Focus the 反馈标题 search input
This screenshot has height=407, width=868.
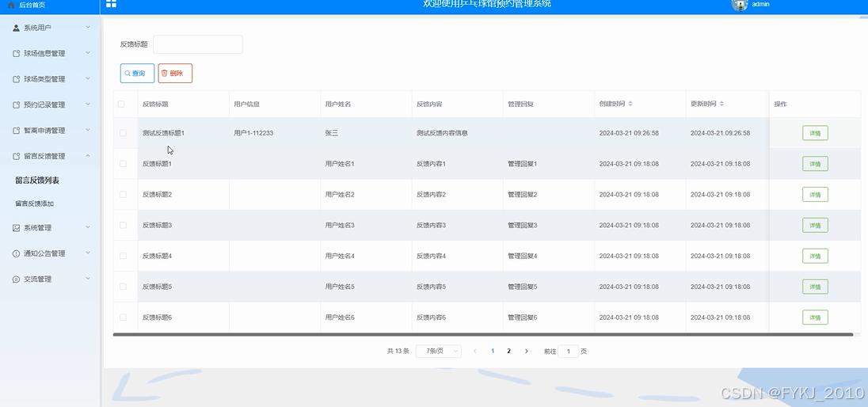(x=198, y=44)
